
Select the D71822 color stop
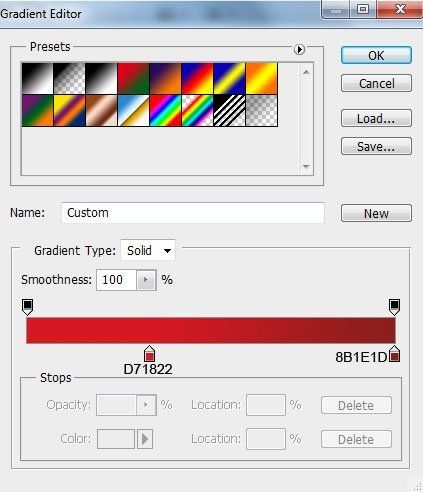(149, 354)
